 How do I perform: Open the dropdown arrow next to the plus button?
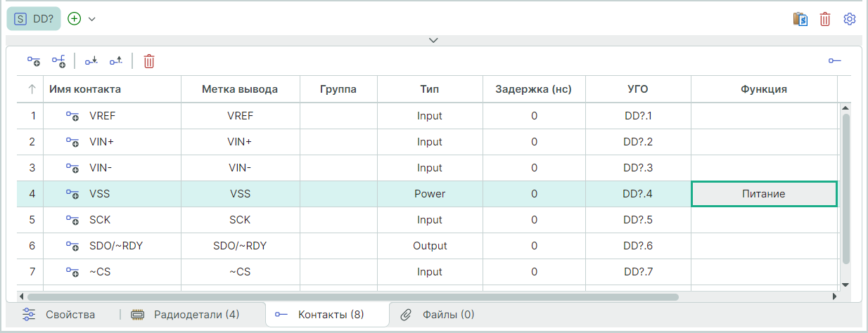point(91,19)
